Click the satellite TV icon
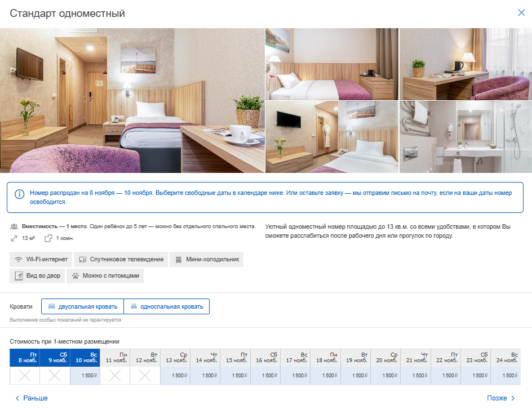 pos(83,260)
